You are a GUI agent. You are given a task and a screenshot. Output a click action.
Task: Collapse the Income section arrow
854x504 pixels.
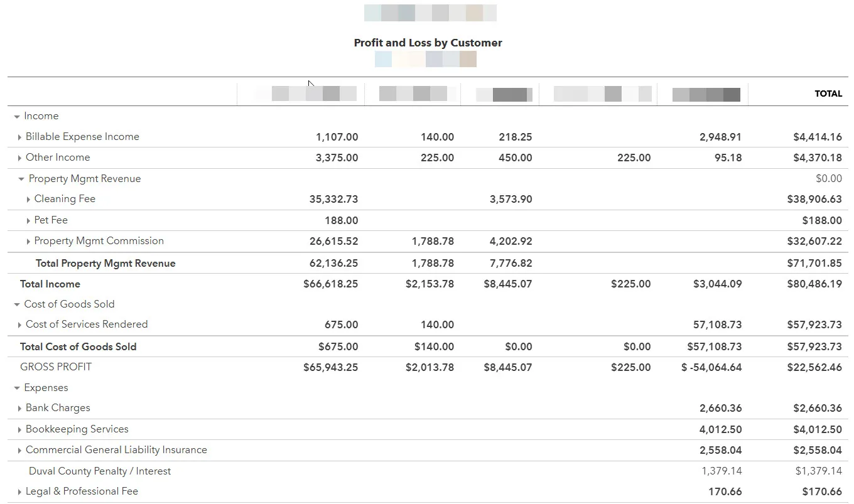coord(17,117)
